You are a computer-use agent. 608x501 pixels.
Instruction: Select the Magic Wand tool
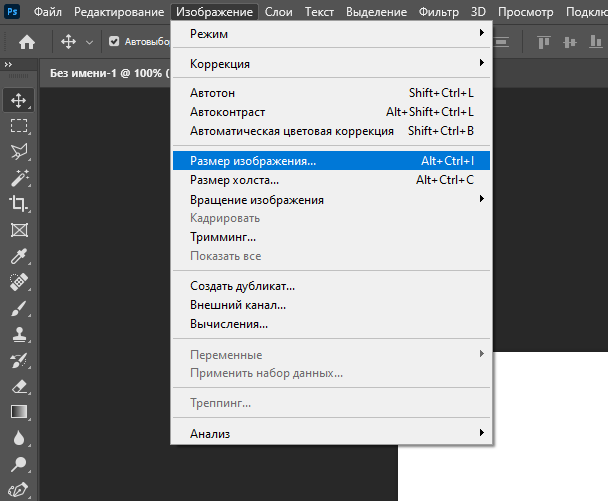pyautogui.click(x=19, y=178)
